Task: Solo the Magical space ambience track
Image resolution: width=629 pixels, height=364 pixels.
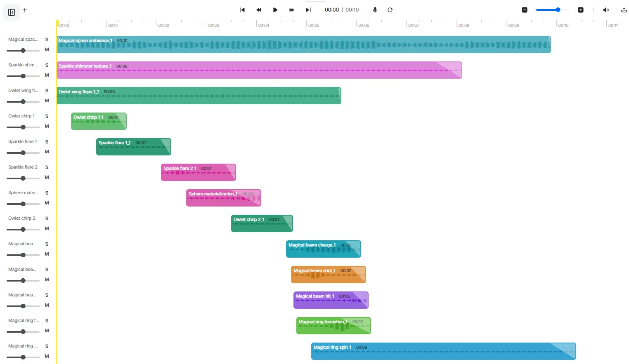Action: click(47, 40)
